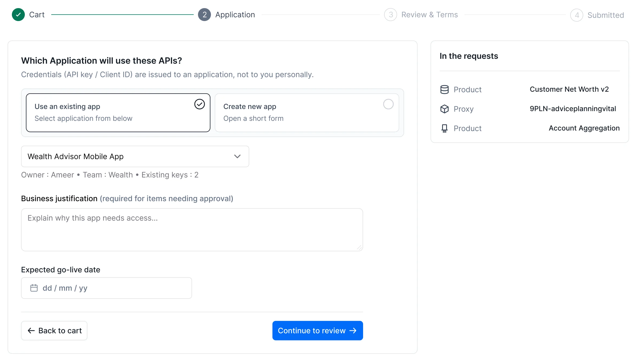The height and width of the screenshot is (364, 642).
Task: Click the right arrow in Continue to review
Action: click(353, 331)
